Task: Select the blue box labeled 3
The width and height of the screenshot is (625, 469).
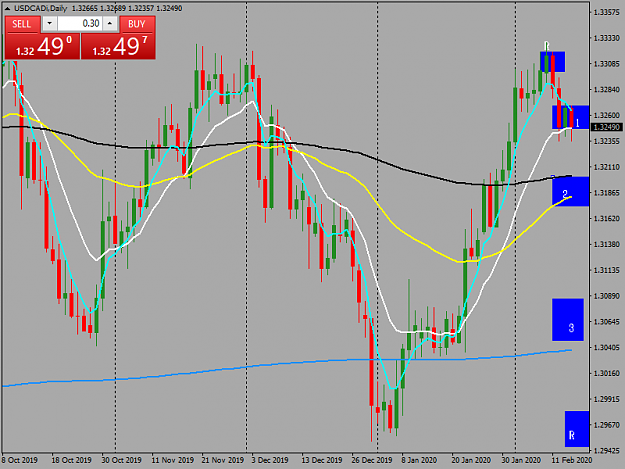Action: click(x=568, y=320)
